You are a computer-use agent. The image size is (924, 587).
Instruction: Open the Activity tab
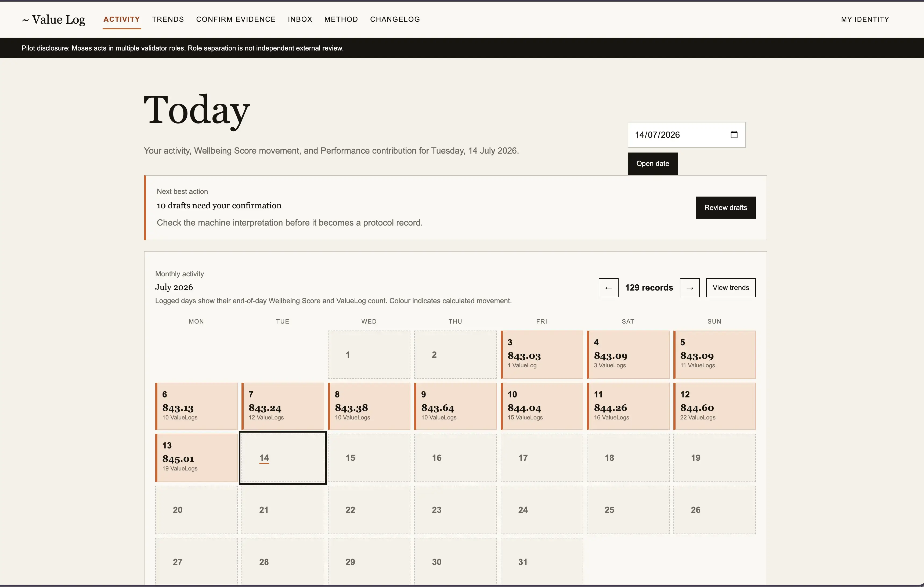coord(122,19)
